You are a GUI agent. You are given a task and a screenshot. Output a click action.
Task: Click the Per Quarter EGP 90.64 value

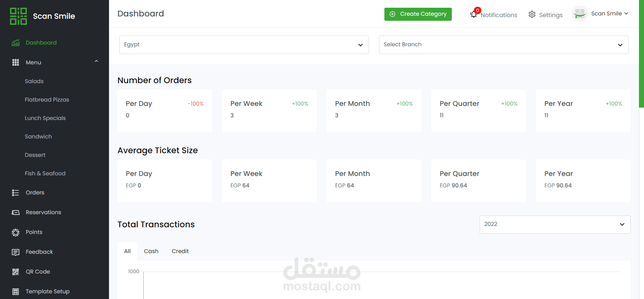pos(453,185)
